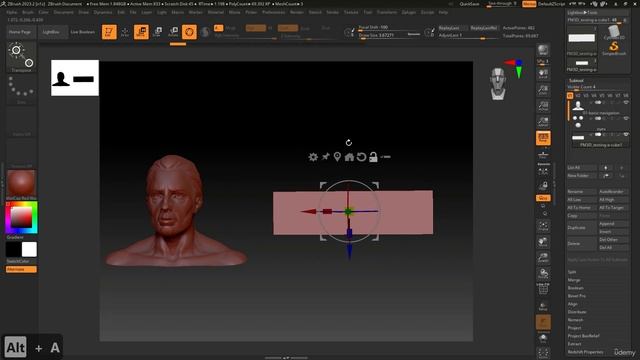Screen dimensions: 640x360
Task: Select the Draw mode icon
Action: [x=125, y=32]
